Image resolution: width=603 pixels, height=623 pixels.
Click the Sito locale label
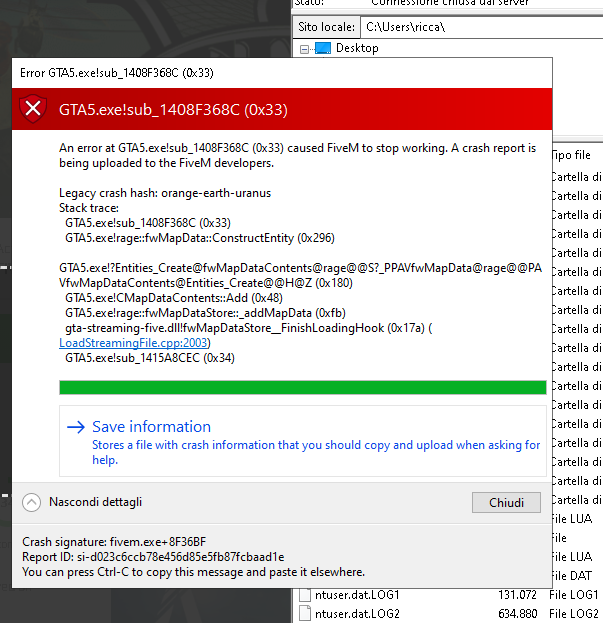(327, 27)
